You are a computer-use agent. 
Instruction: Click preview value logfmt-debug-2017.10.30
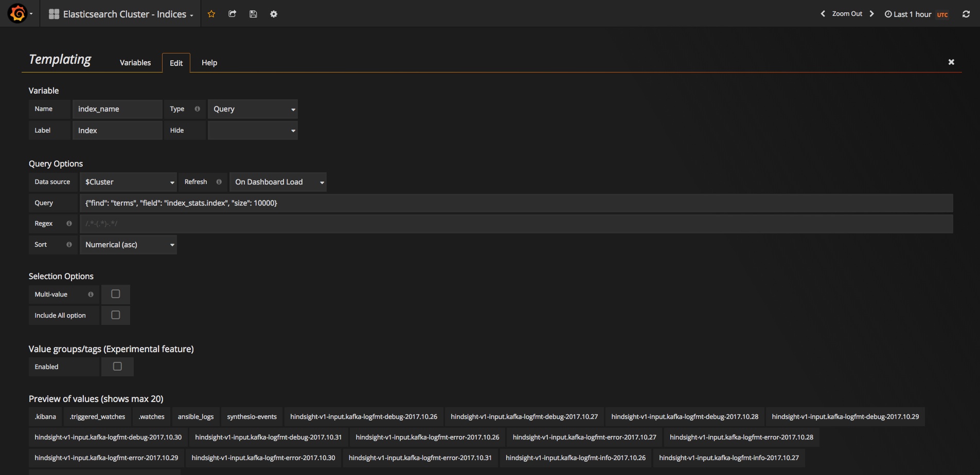[108, 437]
